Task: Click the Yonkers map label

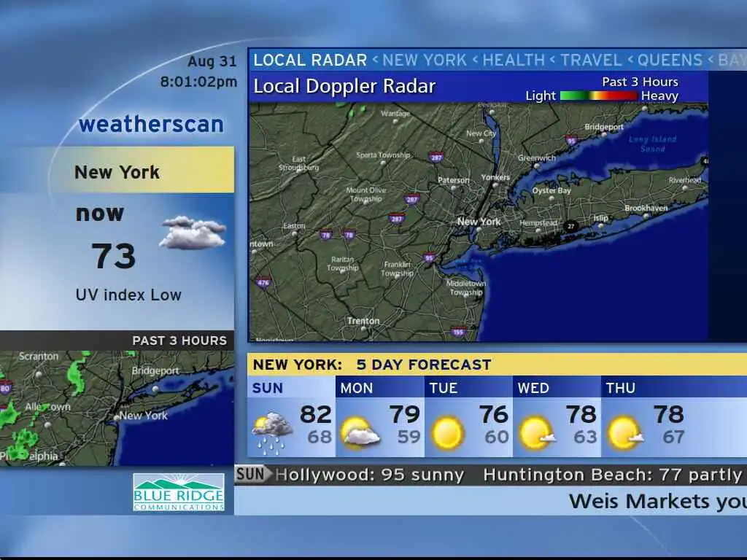Action: tap(495, 177)
